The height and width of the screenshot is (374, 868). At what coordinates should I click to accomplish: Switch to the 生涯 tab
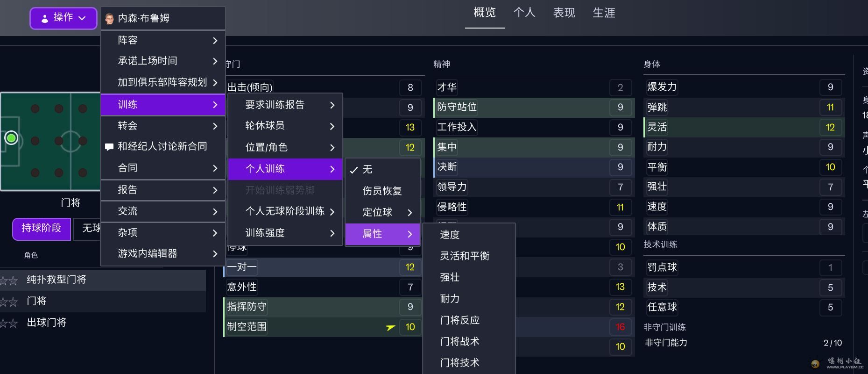[x=604, y=13]
